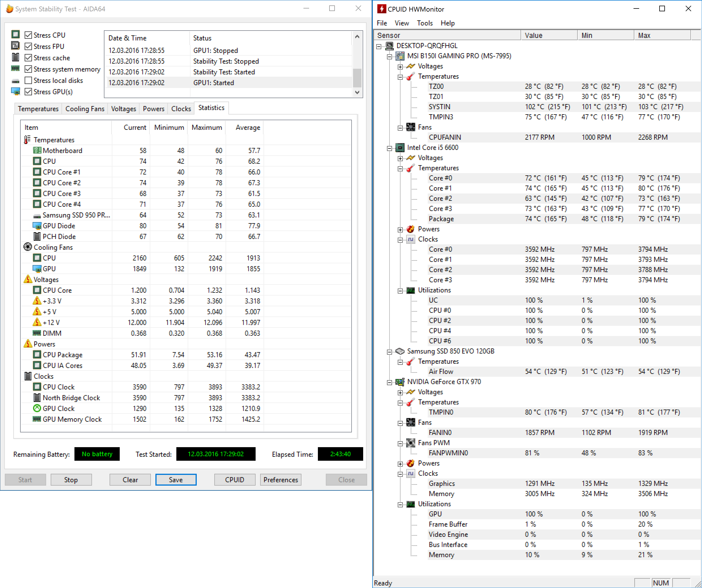Click the Motherboard temperature icon in AIDA64
Viewport: 702px width, 588px height.
(x=37, y=150)
